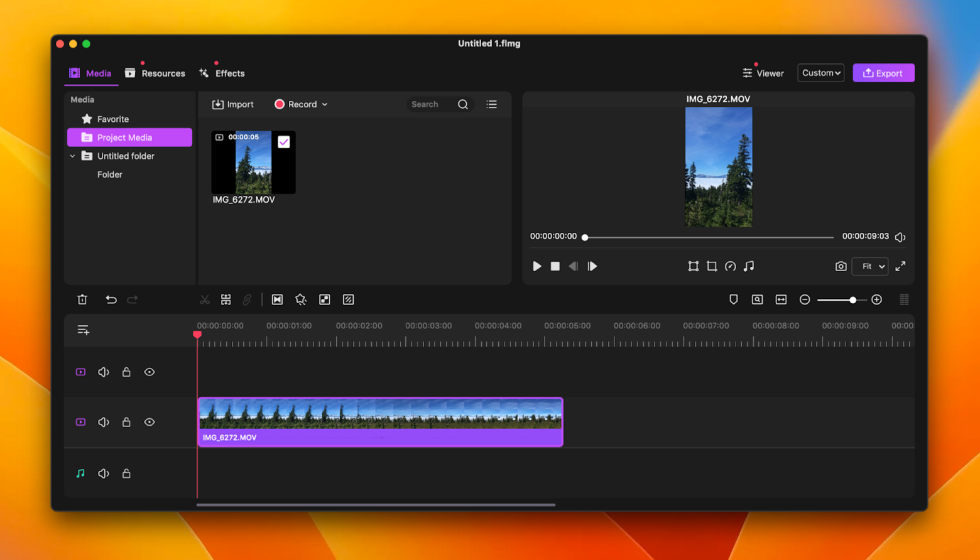The image size is (980, 560).
Task: Enter fullscreen preview with the expand arrows
Action: 900,266
